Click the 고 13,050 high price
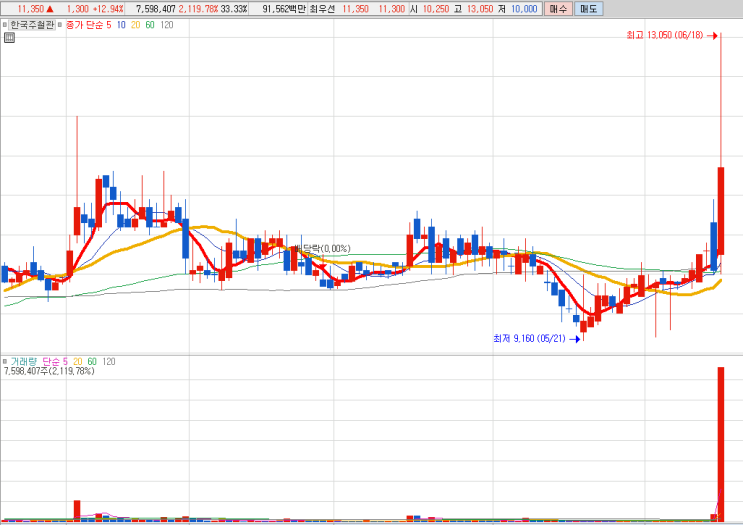 (x=473, y=9)
